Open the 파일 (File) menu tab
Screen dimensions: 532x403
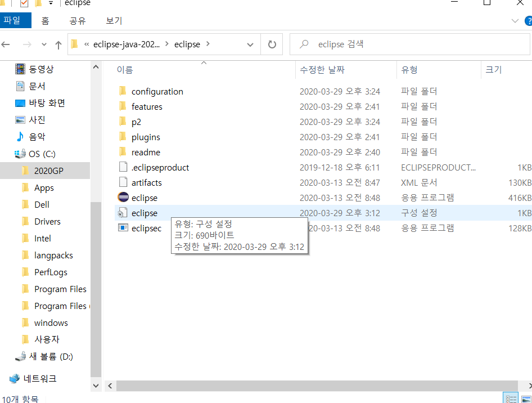[15, 20]
